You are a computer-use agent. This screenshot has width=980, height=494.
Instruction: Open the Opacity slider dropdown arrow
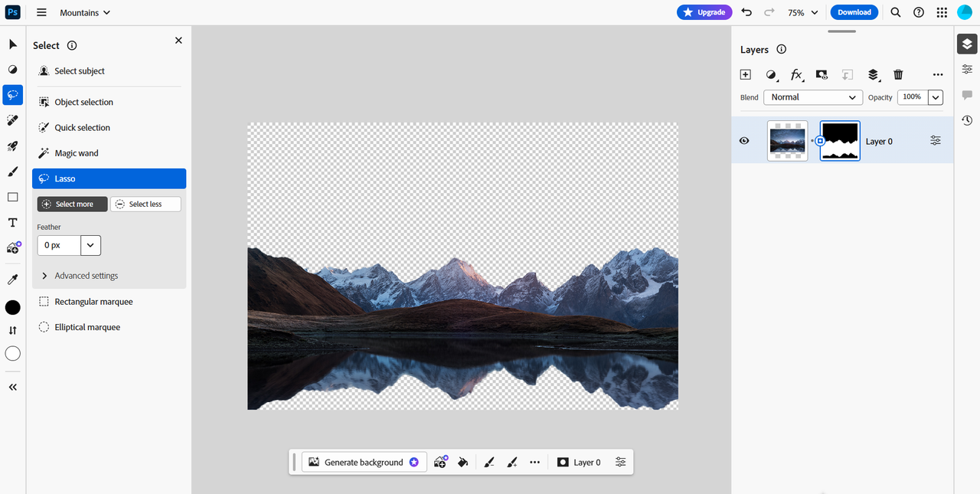[x=936, y=97]
